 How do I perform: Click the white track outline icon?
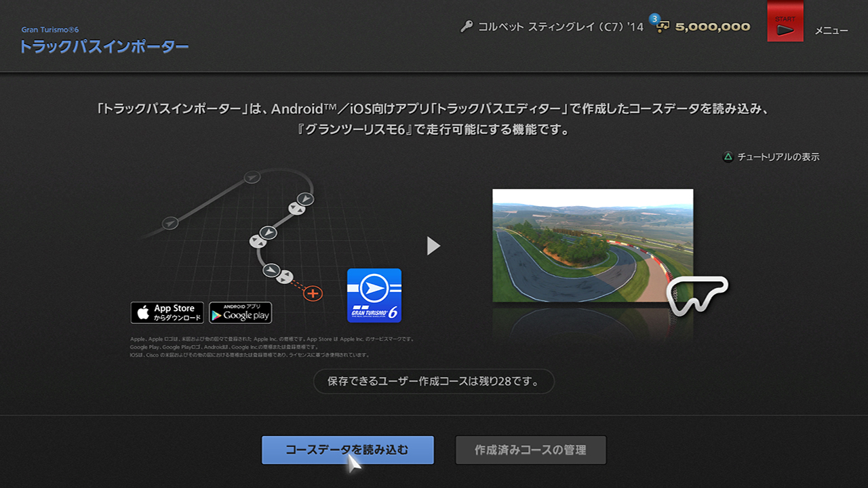click(x=697, y=293)
